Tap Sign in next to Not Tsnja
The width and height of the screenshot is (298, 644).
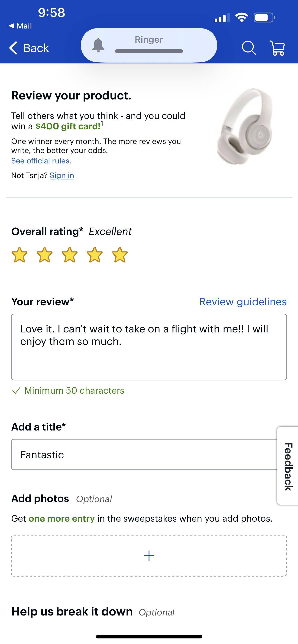62,175
